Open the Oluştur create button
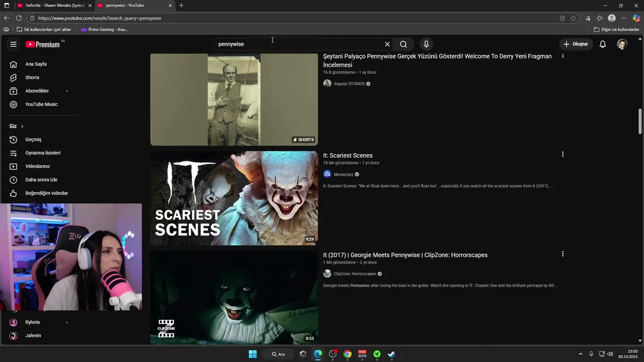 [576, 44]
